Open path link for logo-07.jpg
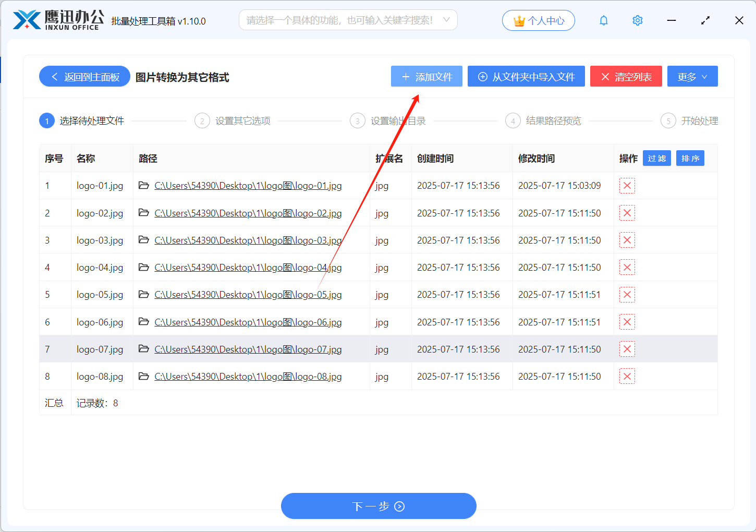 pyautogui.click(x=248, y=349)
